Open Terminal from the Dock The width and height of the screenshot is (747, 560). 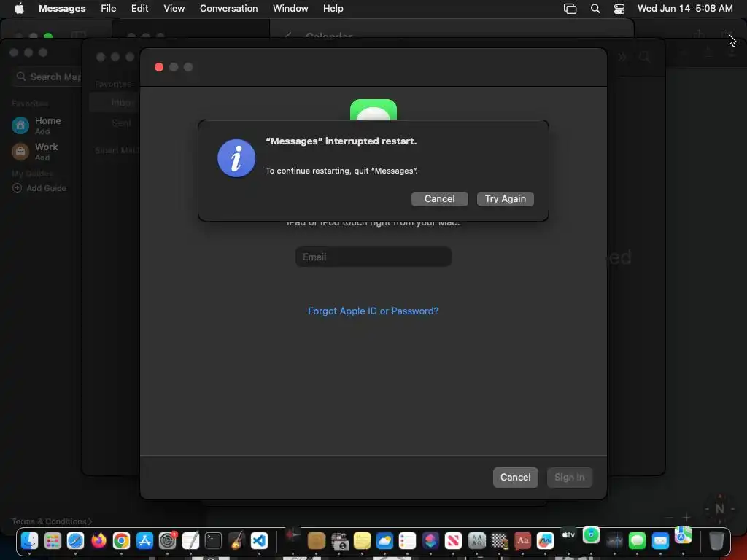[214, 541]
